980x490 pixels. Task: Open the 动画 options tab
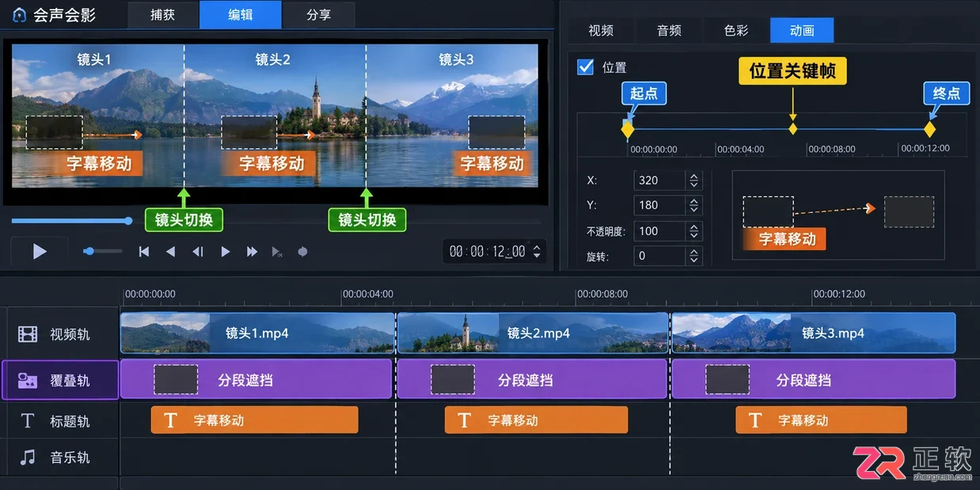(802, 30)
